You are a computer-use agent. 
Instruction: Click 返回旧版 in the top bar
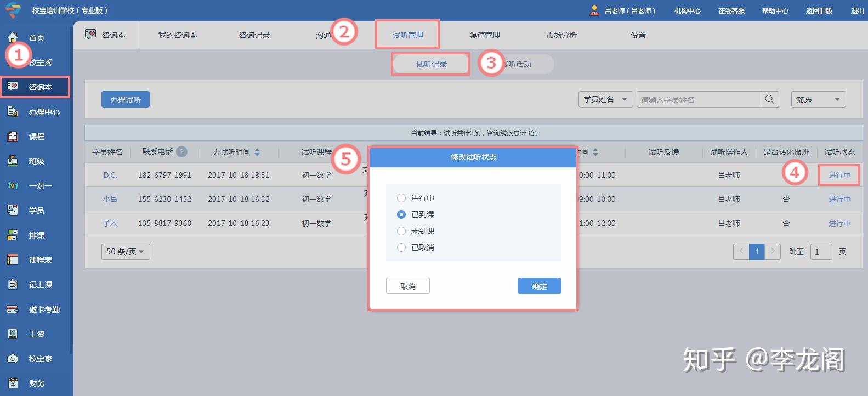(x=819, y=11)
